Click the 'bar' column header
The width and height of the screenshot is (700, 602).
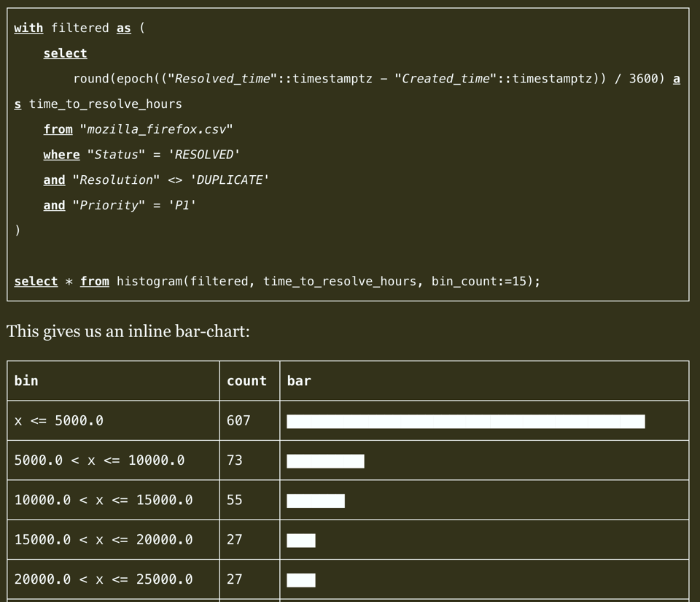[x=299, y=381]
